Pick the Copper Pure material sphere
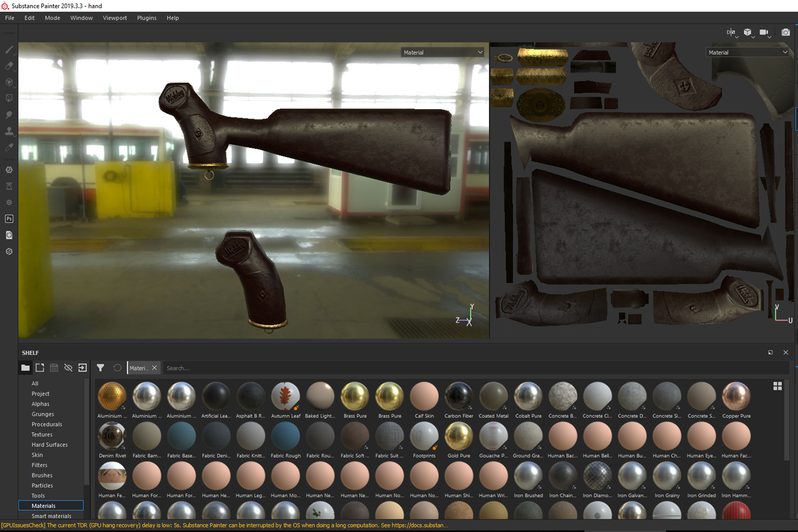 pyautogui.click(x=736, y=396)
